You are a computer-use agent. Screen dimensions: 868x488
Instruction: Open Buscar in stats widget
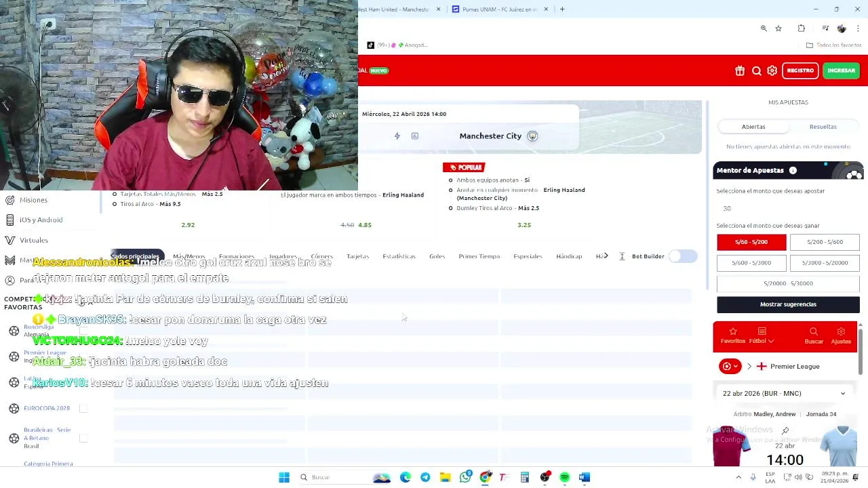(x=814, y=335)
